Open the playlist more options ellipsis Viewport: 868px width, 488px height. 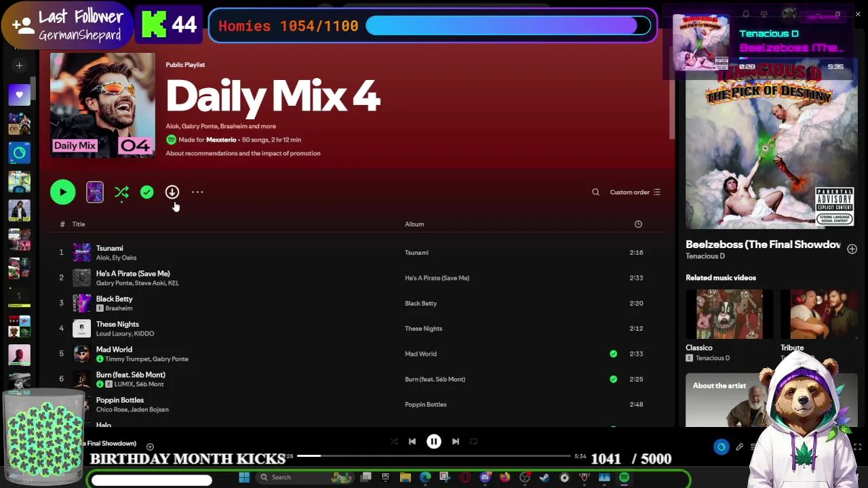(197, 192)
